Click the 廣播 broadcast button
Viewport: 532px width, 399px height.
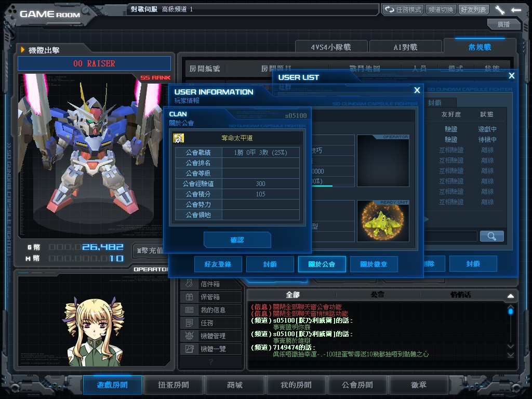click(503, 24)
